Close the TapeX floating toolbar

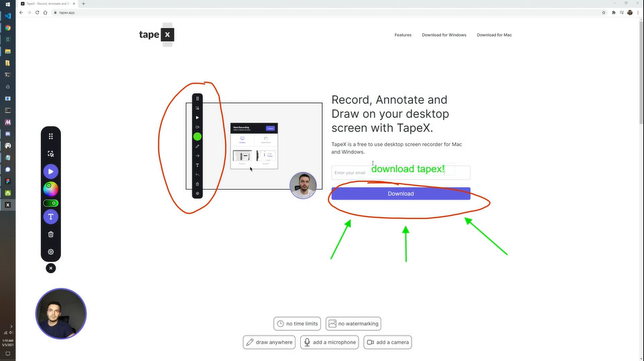tap(50, 268)
